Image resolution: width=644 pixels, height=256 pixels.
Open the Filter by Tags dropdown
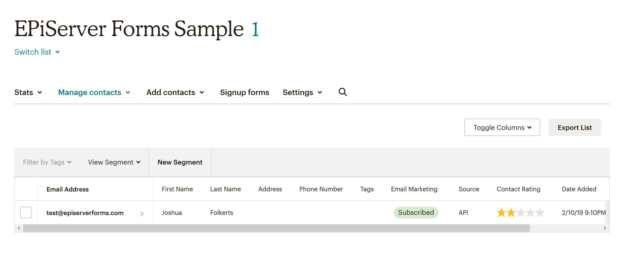tap(47, 162)
